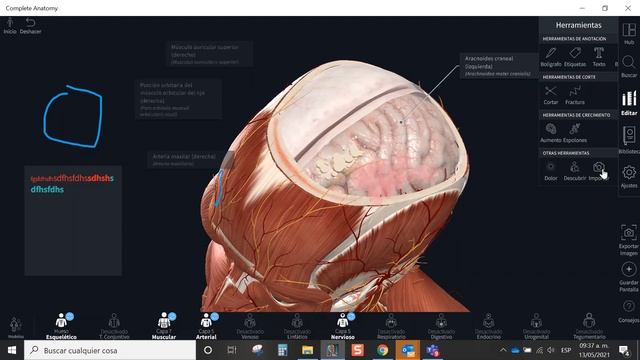The width and height of the screenshot is (640, 360).
Task: Toggle the T. Conjuntivo system layer
Action: (114, 325)
